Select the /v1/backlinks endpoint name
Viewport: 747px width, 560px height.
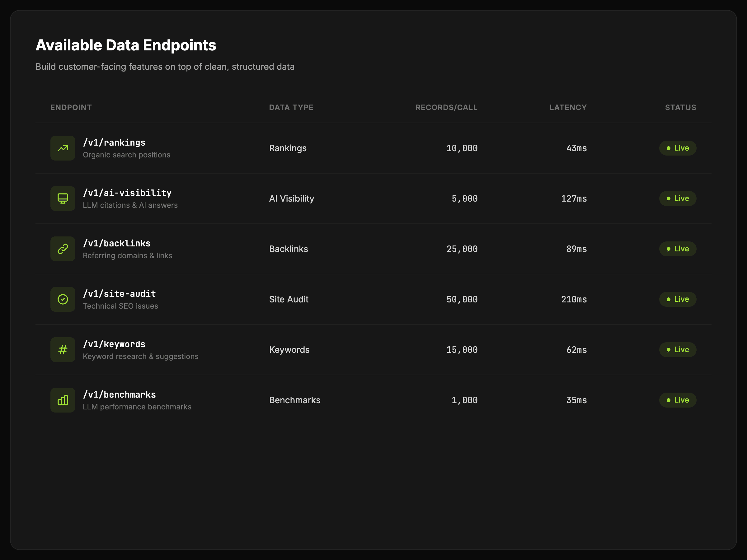click(116, 243)
